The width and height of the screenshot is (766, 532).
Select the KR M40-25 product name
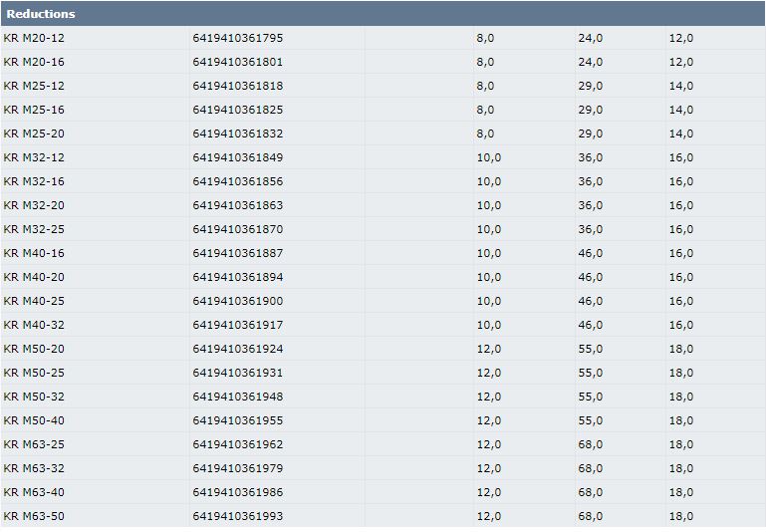click(34, 302)
